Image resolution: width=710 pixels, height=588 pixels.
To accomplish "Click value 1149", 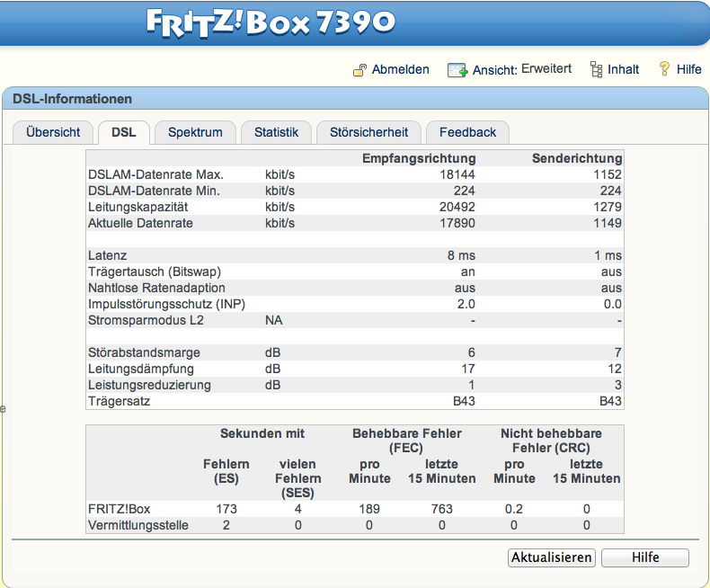I will tap(608, 223).
